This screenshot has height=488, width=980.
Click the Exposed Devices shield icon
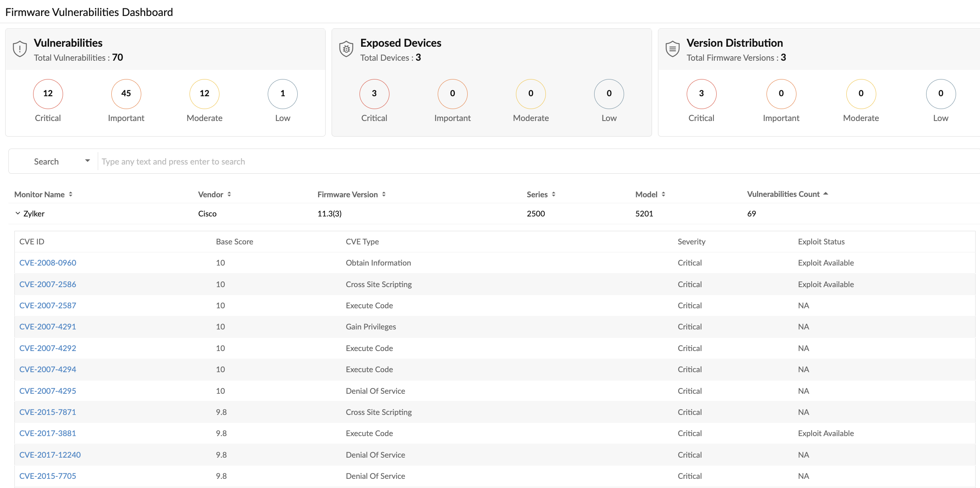(x=346, y=49)
